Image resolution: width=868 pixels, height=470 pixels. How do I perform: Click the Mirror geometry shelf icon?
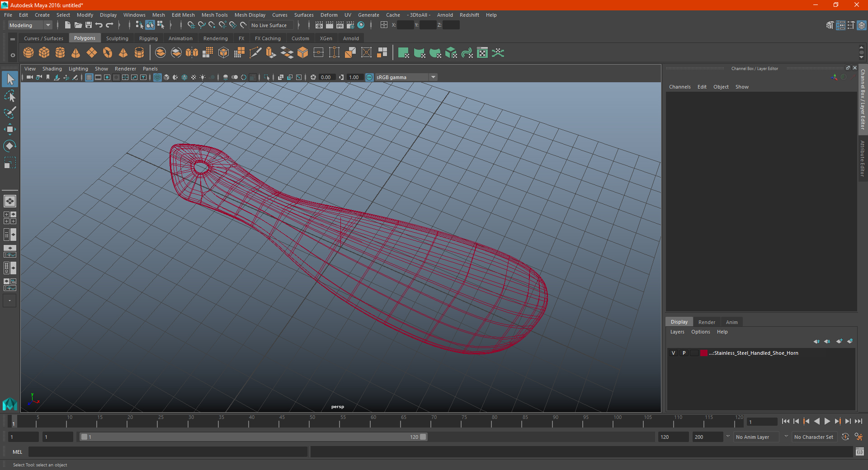point(192,53)
